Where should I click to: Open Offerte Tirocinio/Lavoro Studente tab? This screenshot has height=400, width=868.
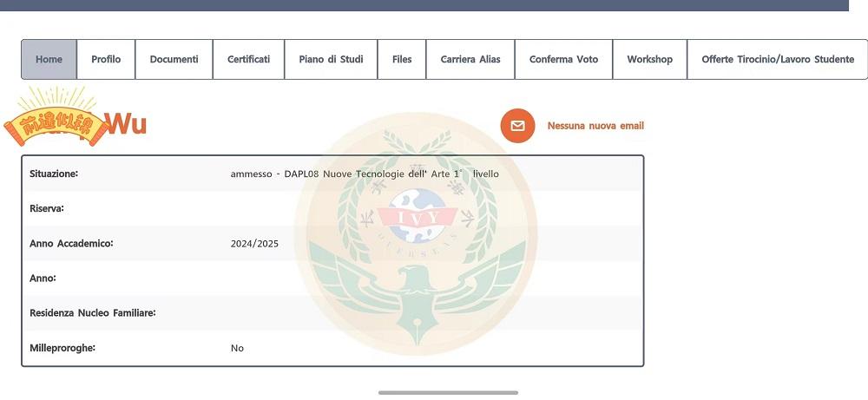777,60
